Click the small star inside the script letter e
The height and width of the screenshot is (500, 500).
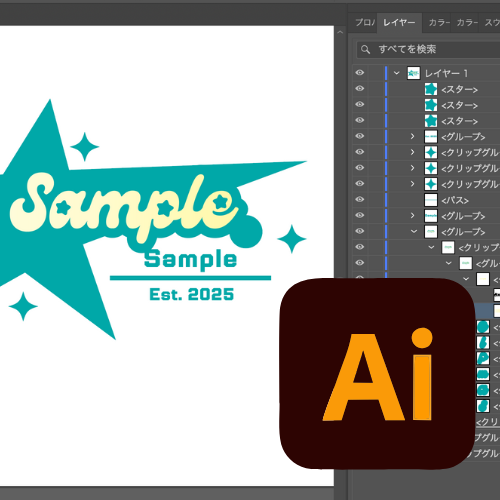point(221,201)
